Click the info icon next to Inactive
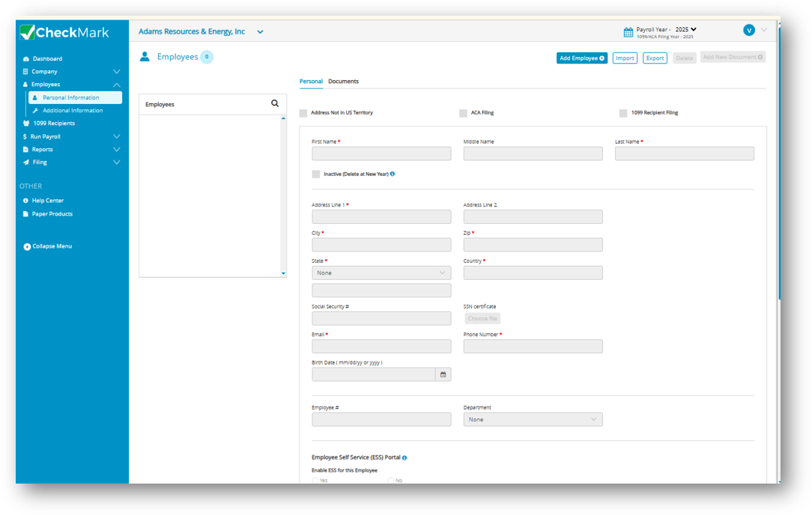The image size is (812, 515). point(393,174)
